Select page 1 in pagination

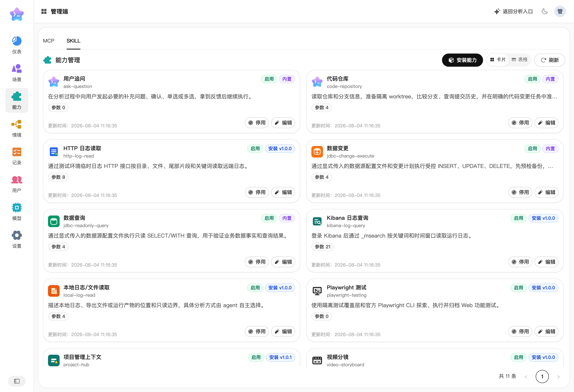tap(542, 377)
